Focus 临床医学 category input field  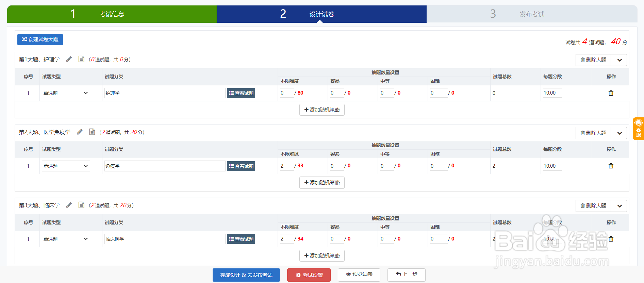coord(165,239)
